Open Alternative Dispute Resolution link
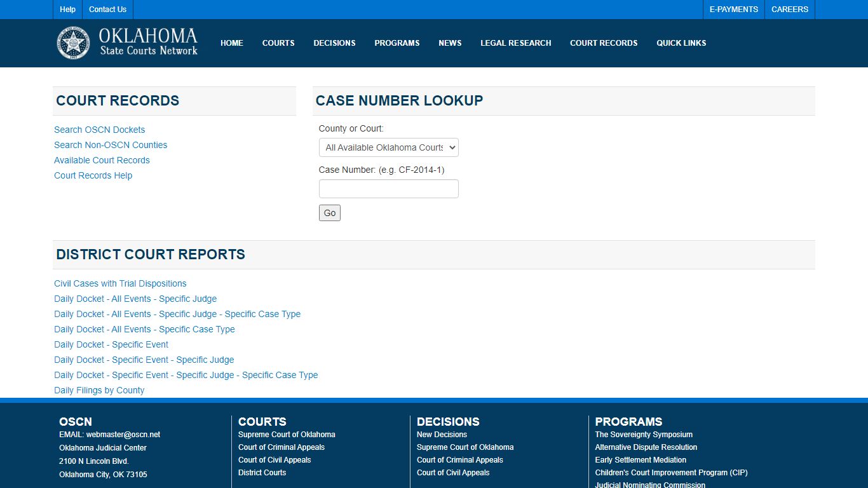Screen dimensions: 868x488 point(646,447)
